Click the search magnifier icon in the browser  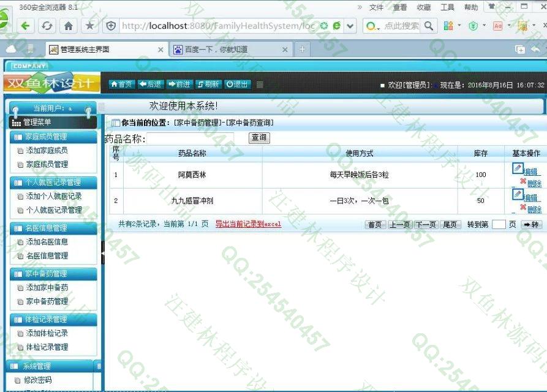(429, 26)
